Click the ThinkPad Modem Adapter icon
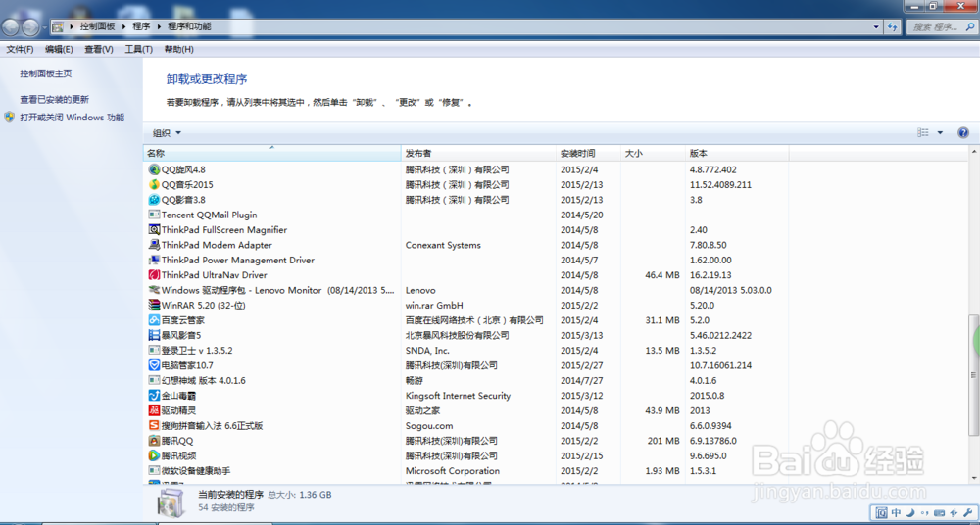The width and height of the screenshot is (980, 525). [x=155, y=244]
